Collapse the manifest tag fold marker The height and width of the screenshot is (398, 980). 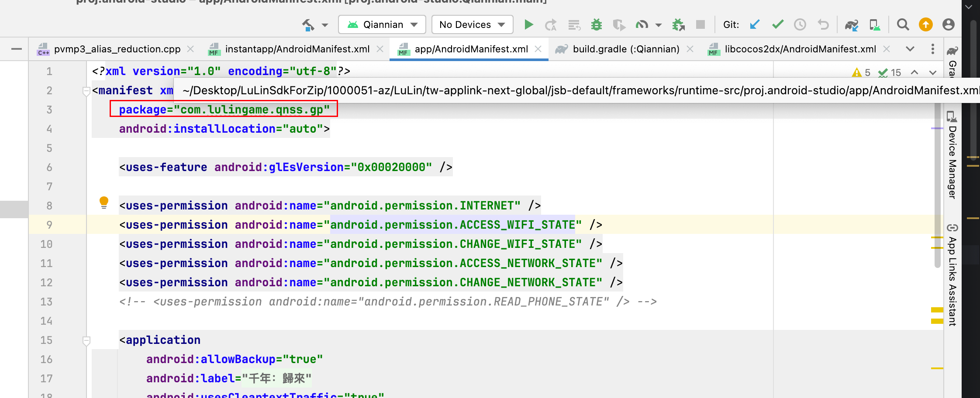86,91
